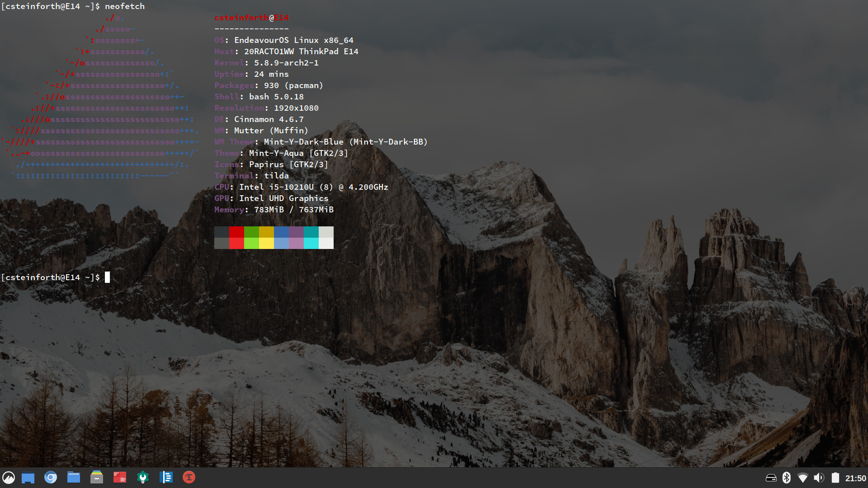Open the removable drives tray icon
The image size is (868, 488).
click(771, 478)
